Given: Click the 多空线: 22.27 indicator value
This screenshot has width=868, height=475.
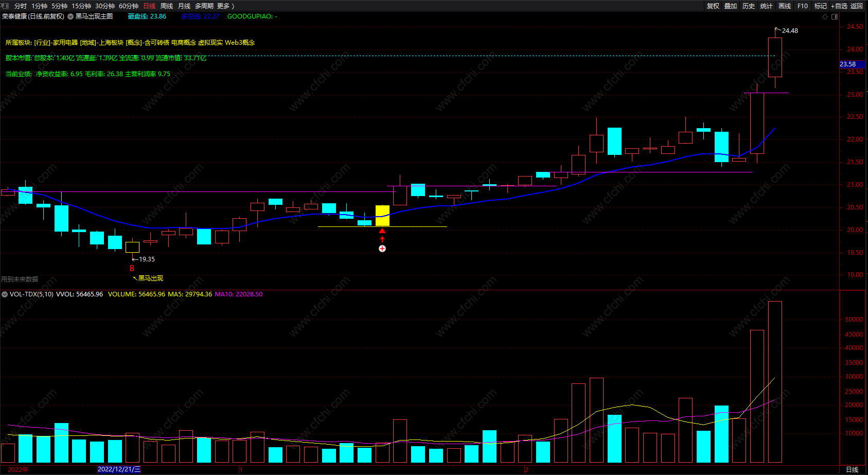Looking at the screenshot, I should pos(200,16).
